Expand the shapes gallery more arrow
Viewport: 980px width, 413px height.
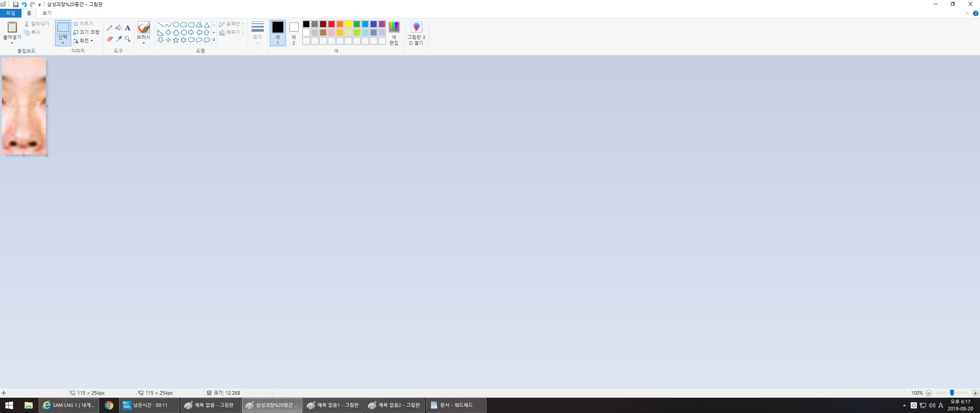pyautogui.click(x=214, y=40)
